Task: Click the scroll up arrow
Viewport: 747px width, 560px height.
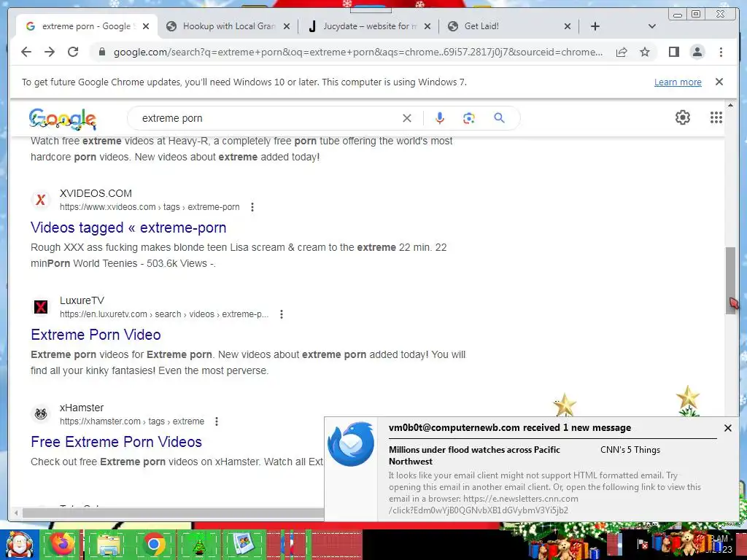Action: pos(730,105)
